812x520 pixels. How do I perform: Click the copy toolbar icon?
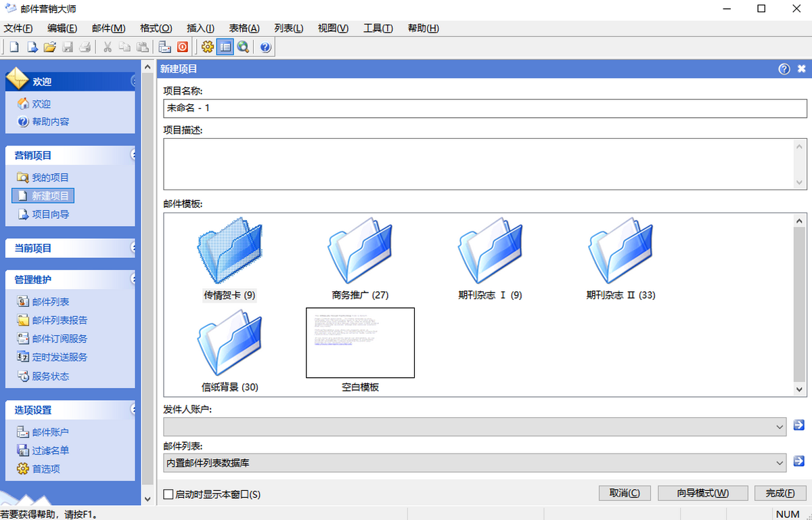[125, 47]
